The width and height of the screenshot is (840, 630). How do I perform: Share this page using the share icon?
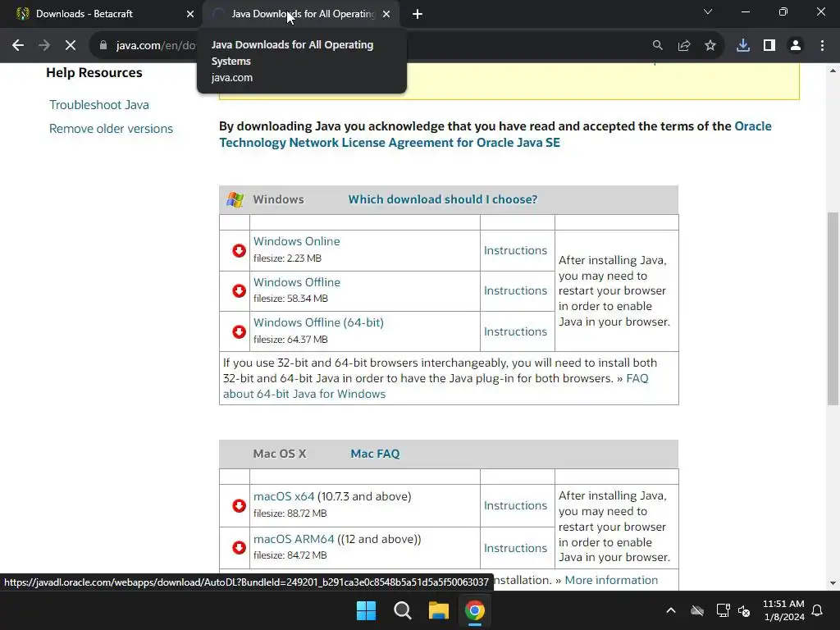tap(683, 46)
